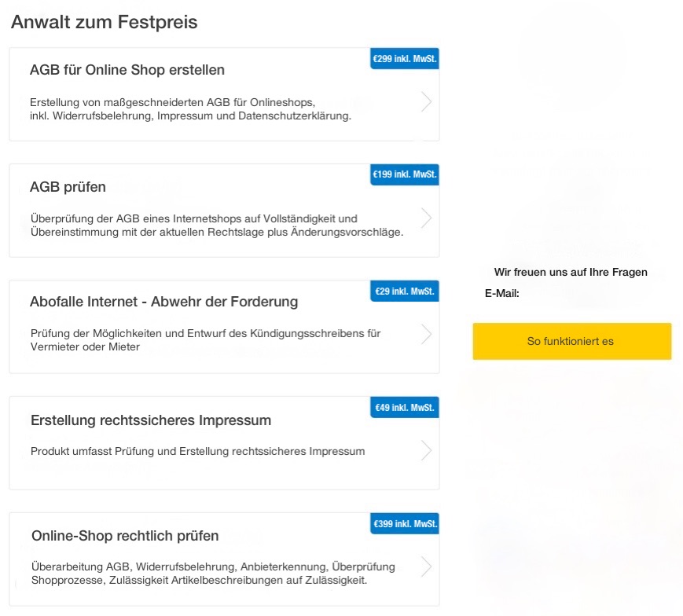The height and width of the screenshot is (616, 683).
Task: Click the €299 inkl. MwSt. price badge
Action: [404, 59]
